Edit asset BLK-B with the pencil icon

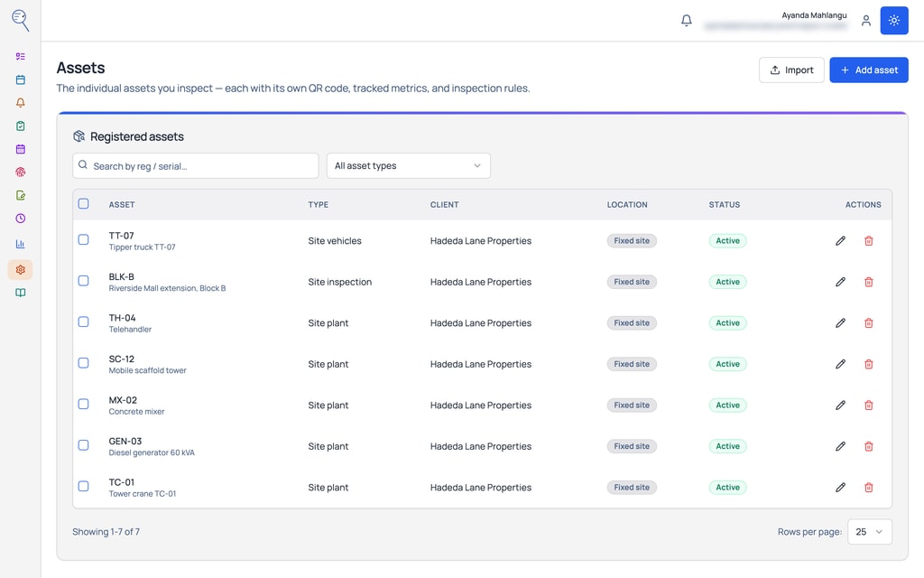pos(840,282)
